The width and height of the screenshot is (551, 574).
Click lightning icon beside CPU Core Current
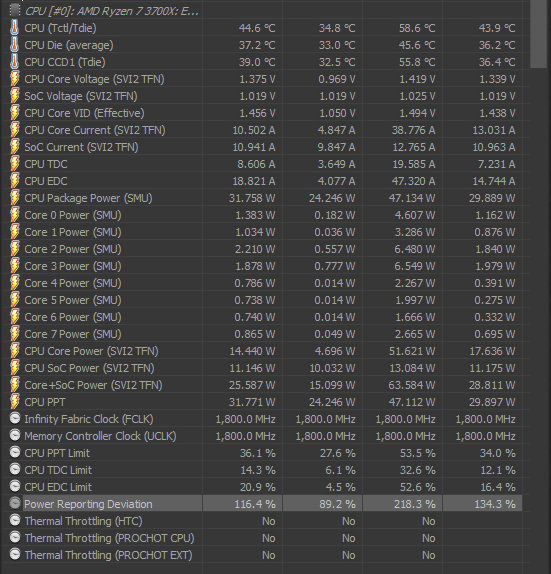pos(15,130)
